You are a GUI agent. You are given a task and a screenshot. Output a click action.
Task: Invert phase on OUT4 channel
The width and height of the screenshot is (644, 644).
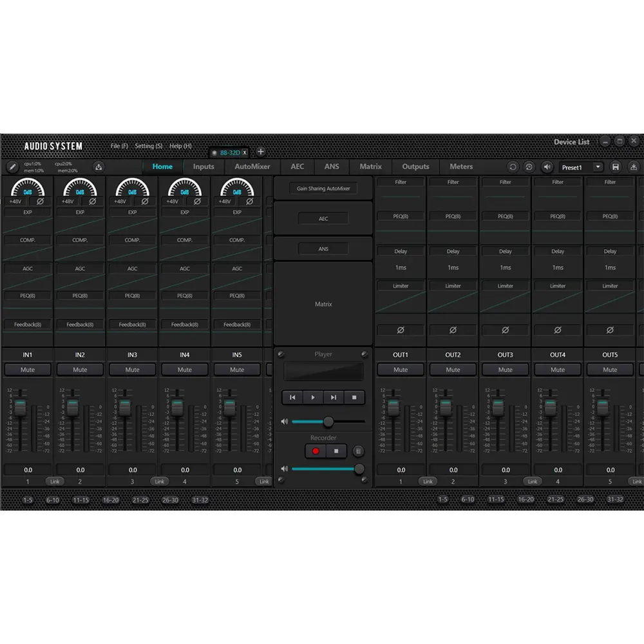pos(558,330)
